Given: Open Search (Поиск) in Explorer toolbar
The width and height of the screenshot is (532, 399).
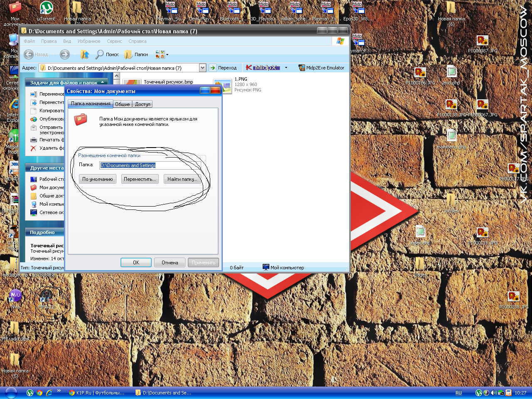Looking at the screenshot, I should 107,54.
